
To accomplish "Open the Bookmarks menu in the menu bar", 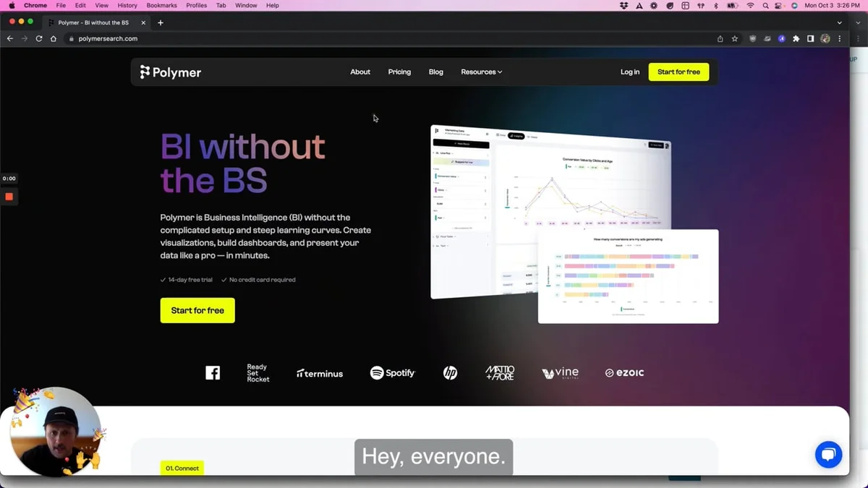I will tap(161, 5).
